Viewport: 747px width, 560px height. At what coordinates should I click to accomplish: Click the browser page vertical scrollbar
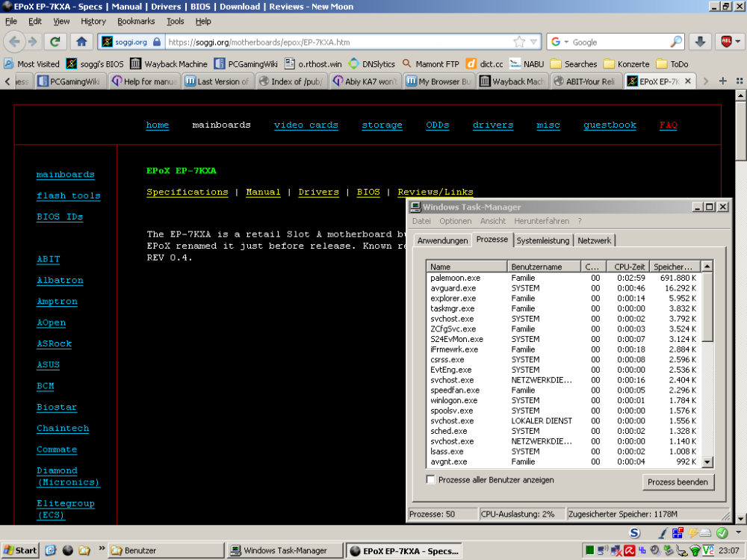tap(741, 307)
